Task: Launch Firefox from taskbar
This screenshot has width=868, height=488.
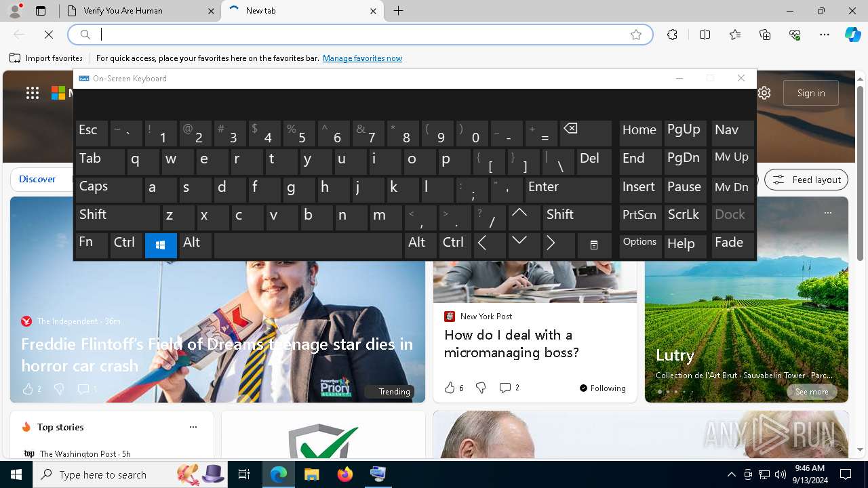Action: click(345, 474)
